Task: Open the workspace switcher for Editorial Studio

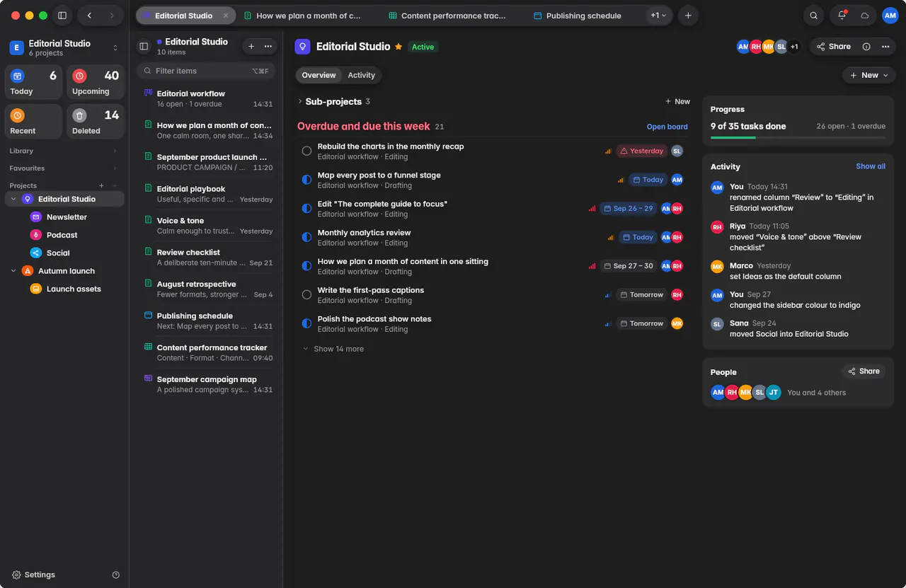Action: pos(64,47)
